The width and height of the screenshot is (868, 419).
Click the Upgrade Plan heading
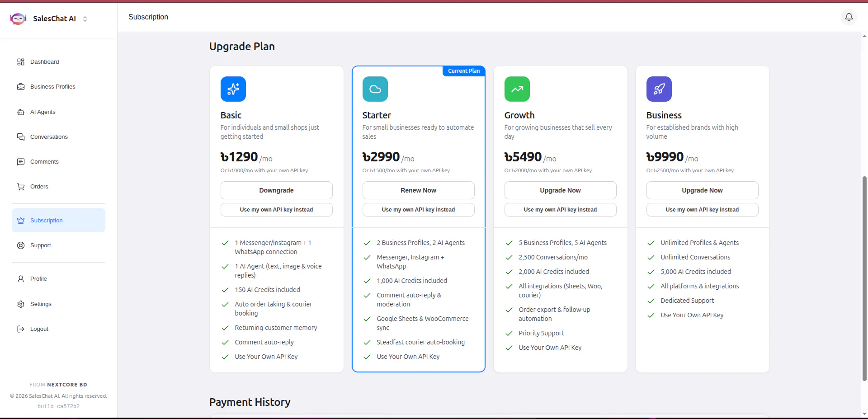click(242, 47)
